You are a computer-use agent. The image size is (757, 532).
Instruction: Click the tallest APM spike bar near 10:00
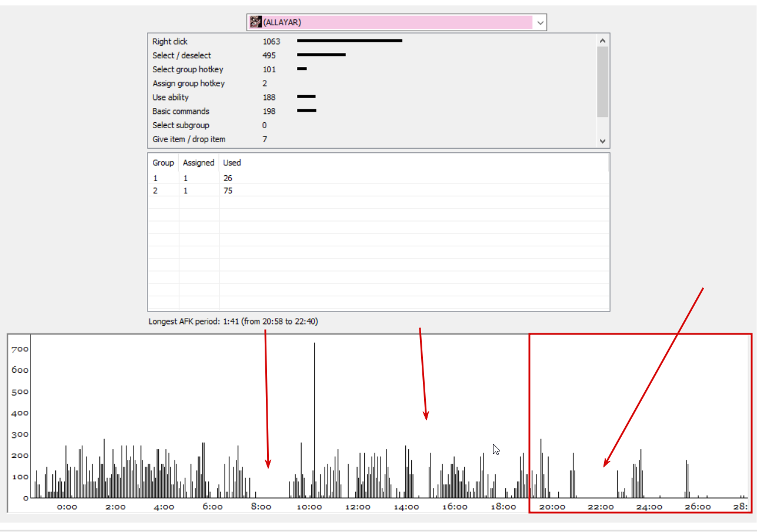315,420
